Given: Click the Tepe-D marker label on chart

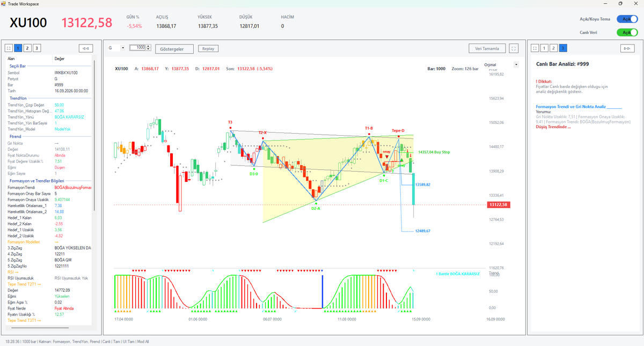Looking at the screenshot, I should [398, 131].
